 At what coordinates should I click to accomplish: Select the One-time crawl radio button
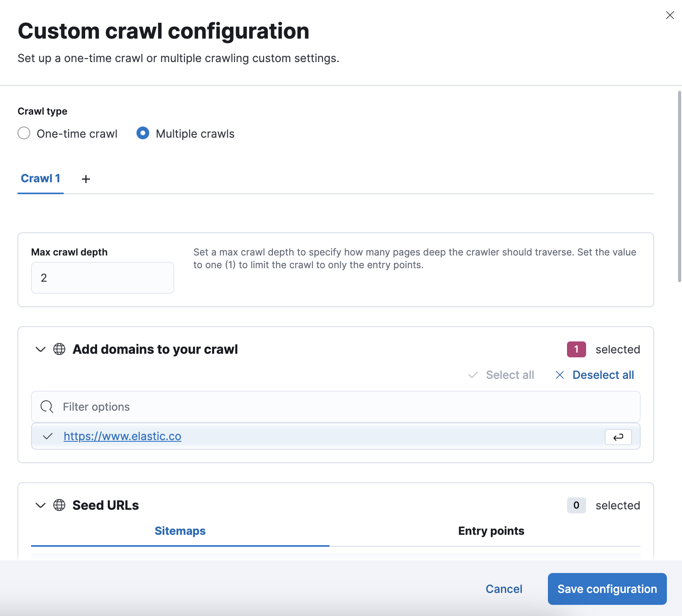[x=24, y=133]
